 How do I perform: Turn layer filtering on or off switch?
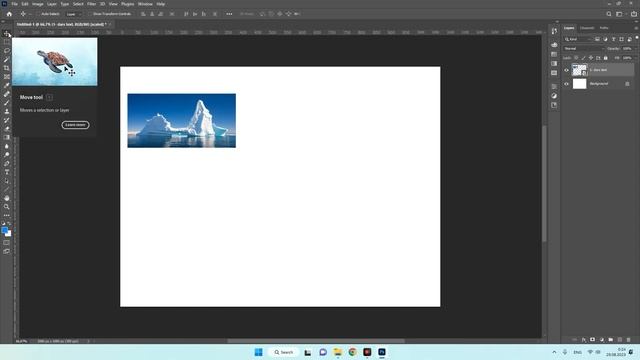tap(636, 38)
